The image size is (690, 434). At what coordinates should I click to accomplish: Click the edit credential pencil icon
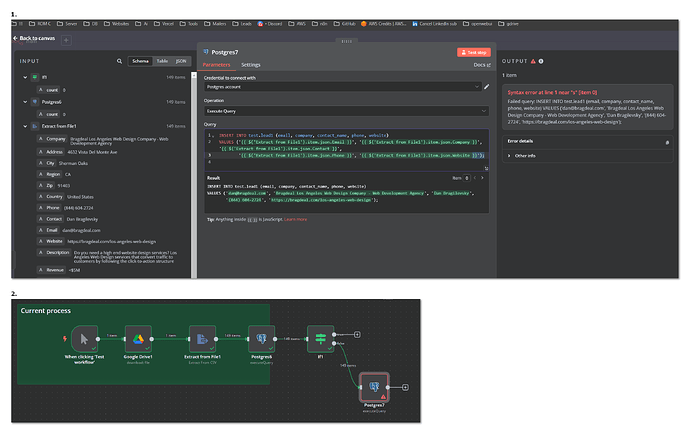486,87
